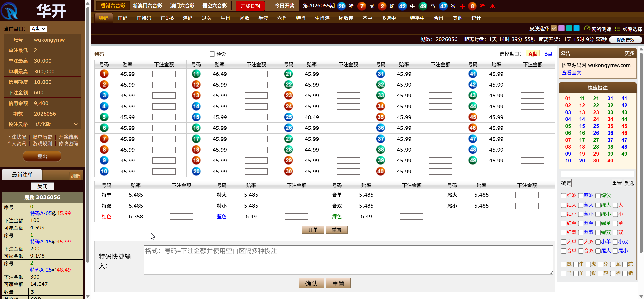Click the 订单 order button

coord(313,230)
